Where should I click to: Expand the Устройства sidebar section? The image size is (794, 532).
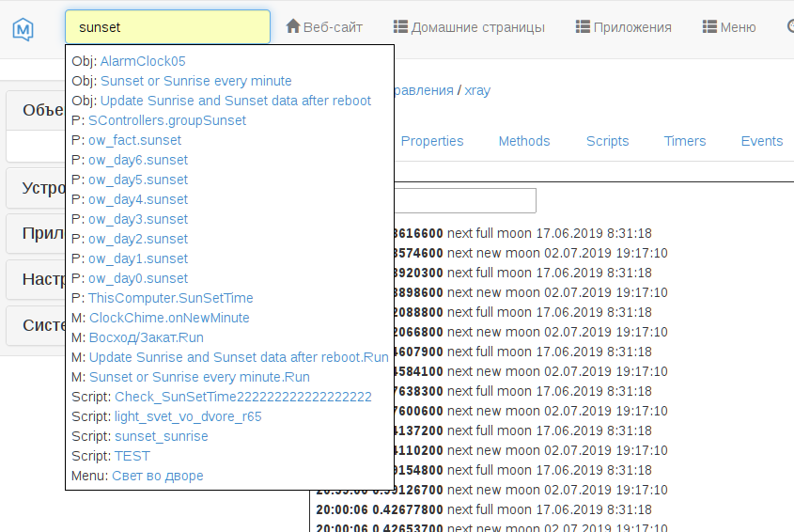tap(36, 188)
